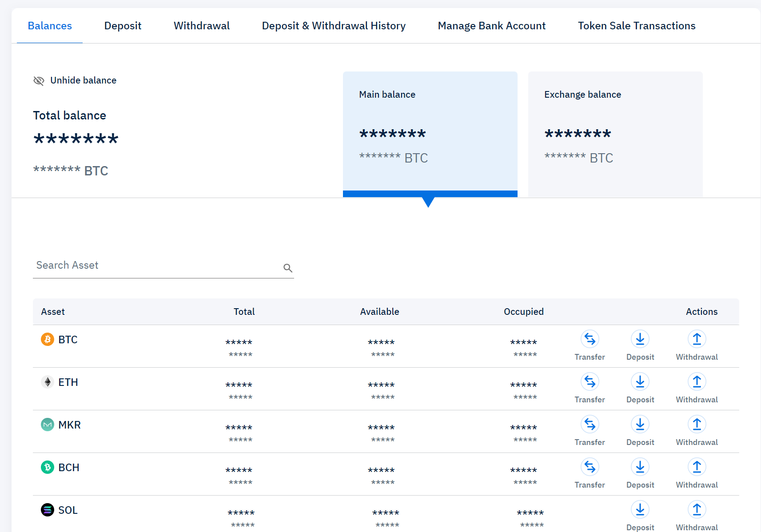Select the Main balance card

click(430, 133)
